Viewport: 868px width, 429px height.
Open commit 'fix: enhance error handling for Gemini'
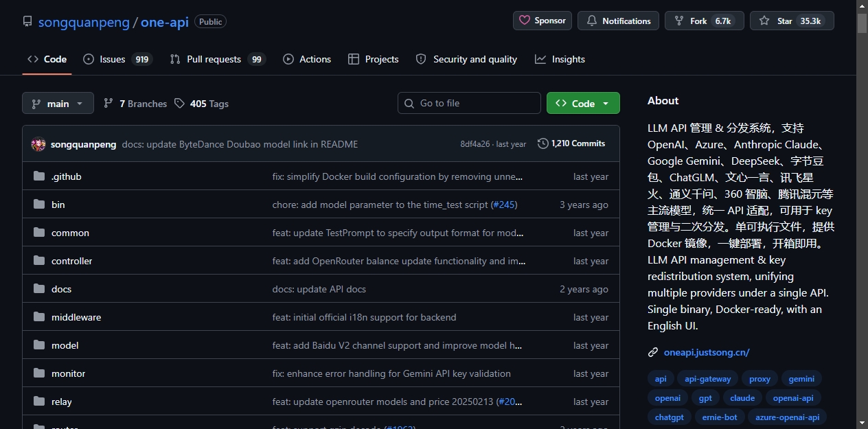tap(391, 373)
